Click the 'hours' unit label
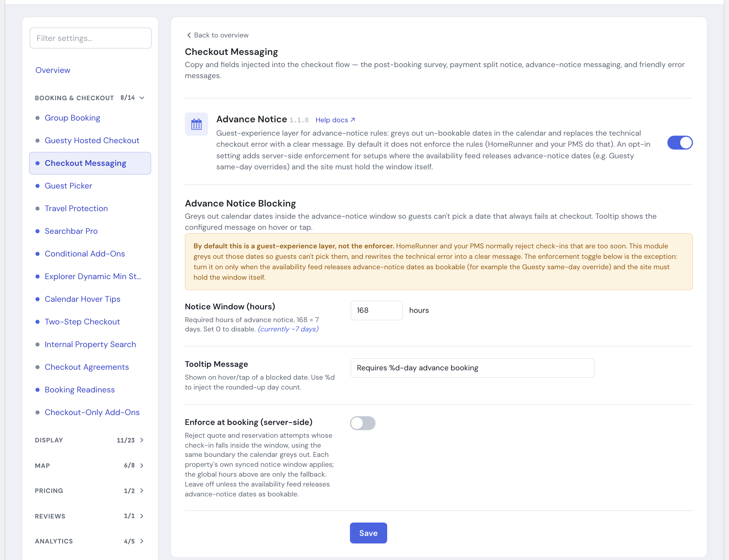Image resolution: width=729 pixels, height=560 pixels. (x=419, y=310)
